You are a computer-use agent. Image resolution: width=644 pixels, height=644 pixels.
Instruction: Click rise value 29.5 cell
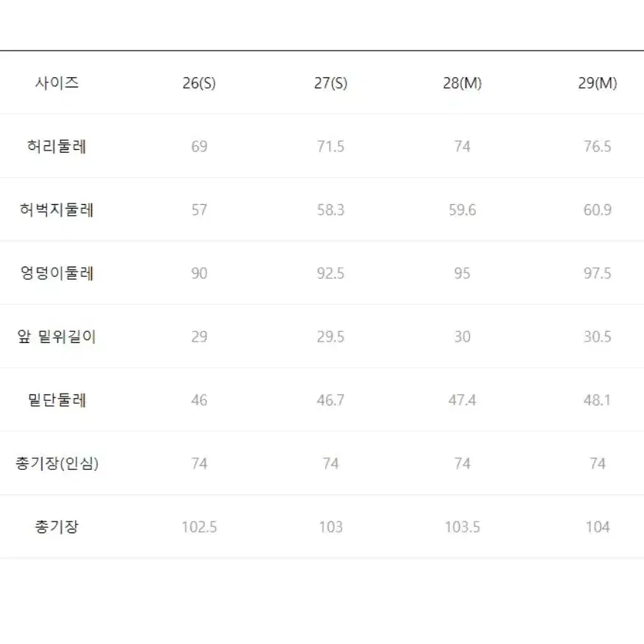(x=330, y=337)
